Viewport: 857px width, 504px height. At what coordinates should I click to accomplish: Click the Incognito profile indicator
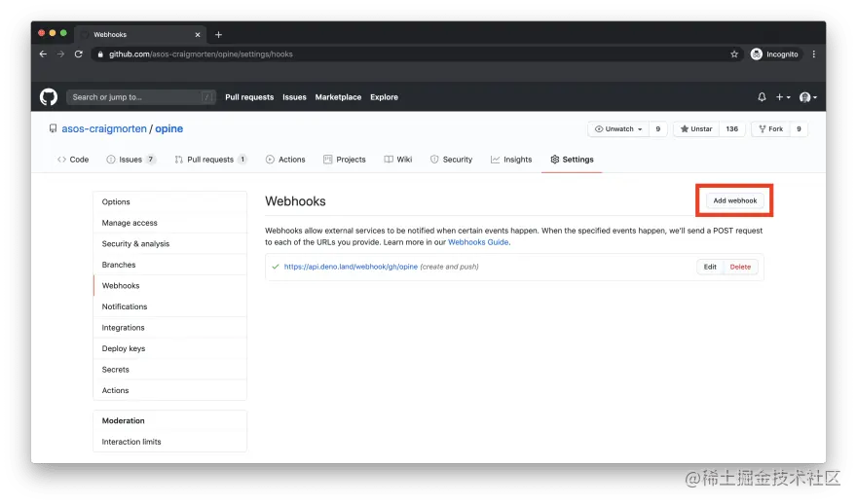(x=774, y=54)
